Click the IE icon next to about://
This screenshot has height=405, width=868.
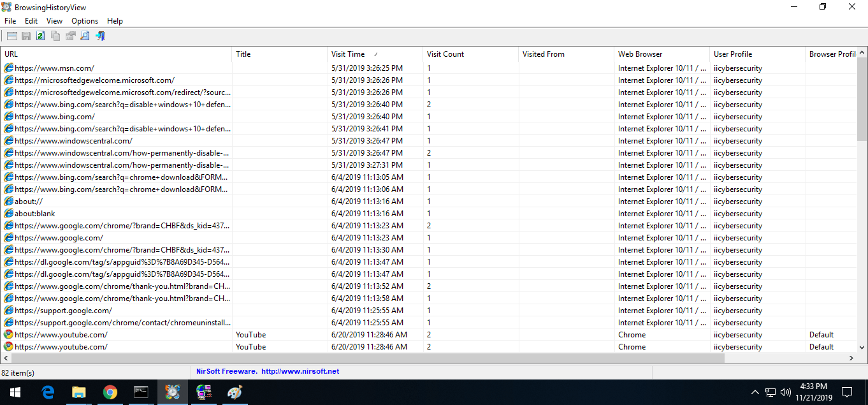(x=9, y=201)
